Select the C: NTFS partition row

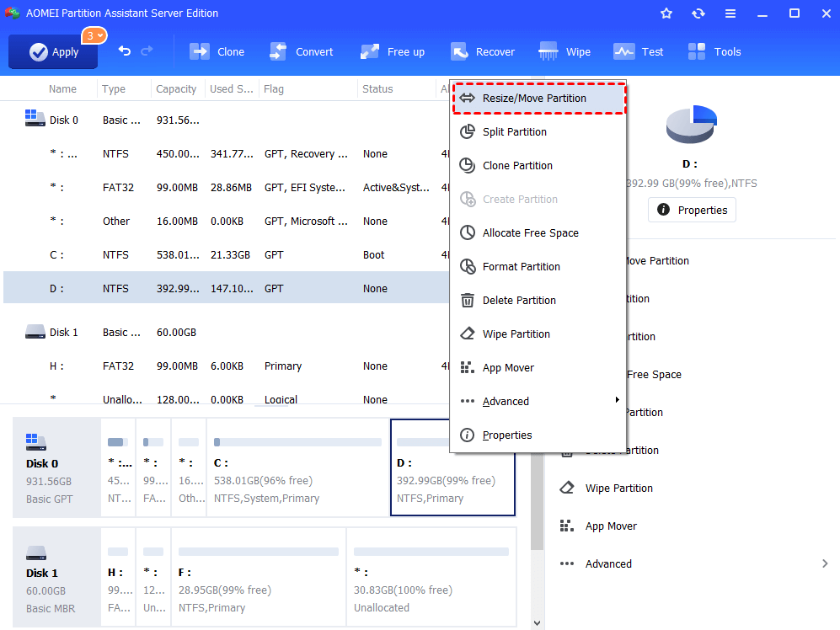point(226,255)
